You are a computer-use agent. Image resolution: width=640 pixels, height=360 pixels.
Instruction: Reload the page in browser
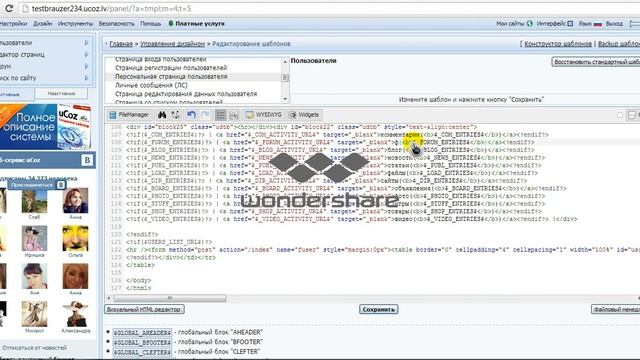[9, 8]
